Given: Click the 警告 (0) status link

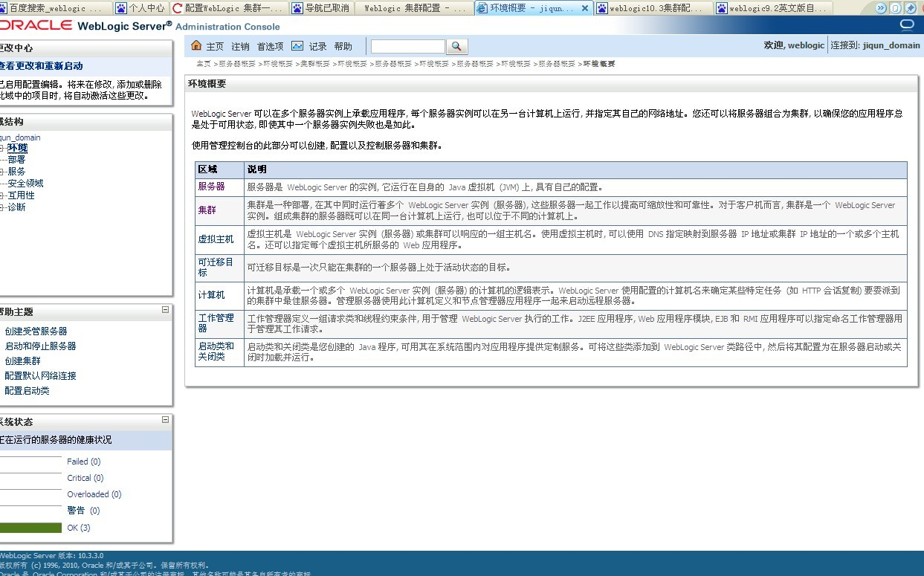Looking at the screenshot, I should pos(83,511).
